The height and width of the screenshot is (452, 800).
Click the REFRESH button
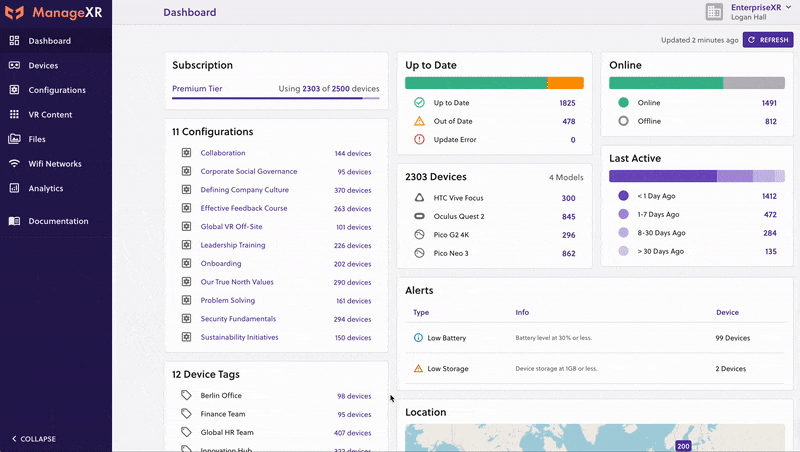click(x=768, y=40)
